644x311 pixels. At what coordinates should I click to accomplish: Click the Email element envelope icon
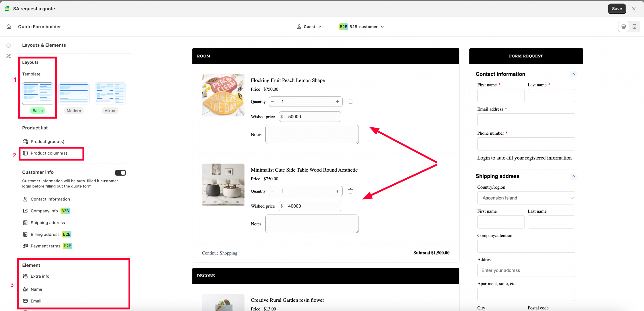coord(25,301)
